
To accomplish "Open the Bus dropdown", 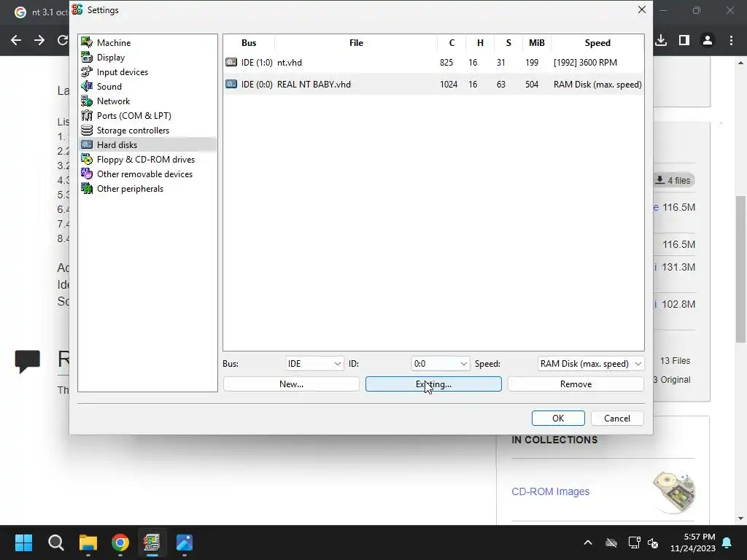I will coord(314,363).
